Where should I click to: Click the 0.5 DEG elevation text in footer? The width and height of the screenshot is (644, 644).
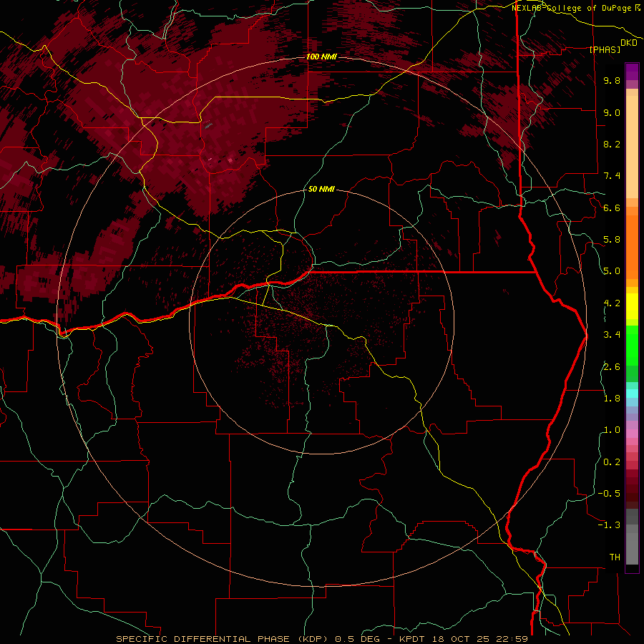(x=356, y=639)
